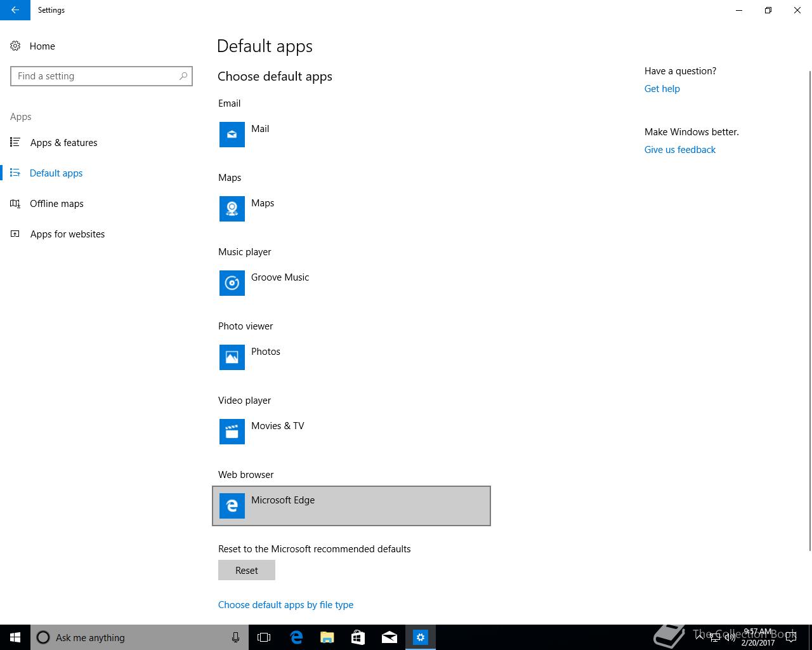Image resolution: width=812 pixels, height=650 pixels.
Task: Open Task View from the taskbar
Action: (x=264, y=637)
